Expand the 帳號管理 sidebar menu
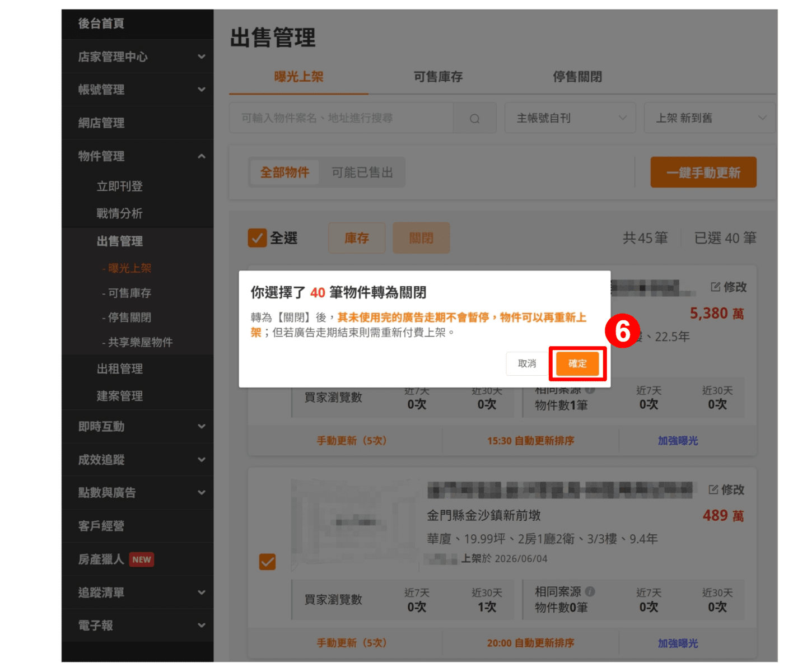This screenshot has height=672, width=793. click(137, 90)
